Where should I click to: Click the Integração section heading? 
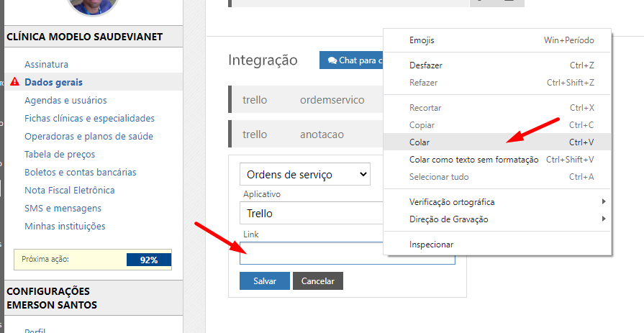coord(263,60)
